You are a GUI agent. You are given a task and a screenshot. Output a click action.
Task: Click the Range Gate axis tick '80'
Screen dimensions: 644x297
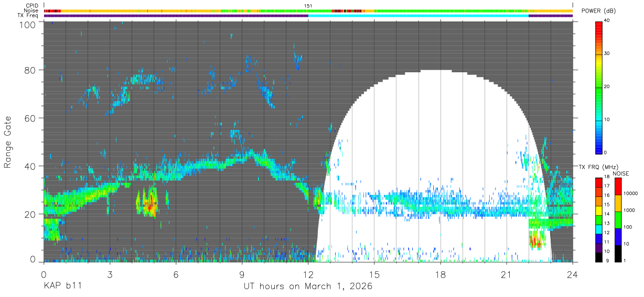(30, 70)
